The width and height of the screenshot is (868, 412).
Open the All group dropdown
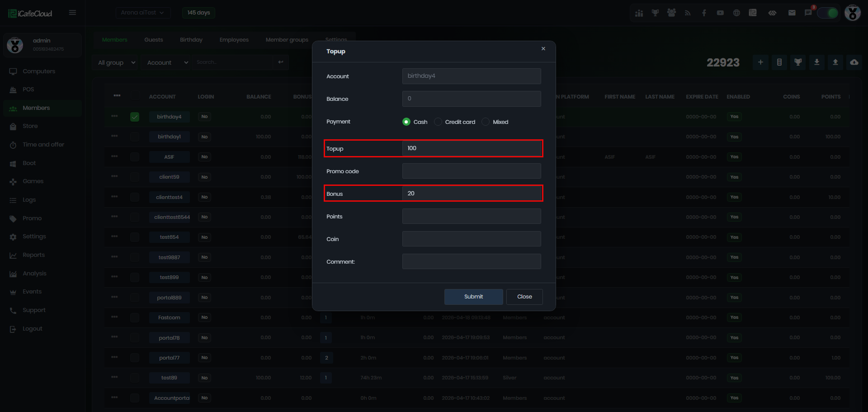[x=115, y=62]
